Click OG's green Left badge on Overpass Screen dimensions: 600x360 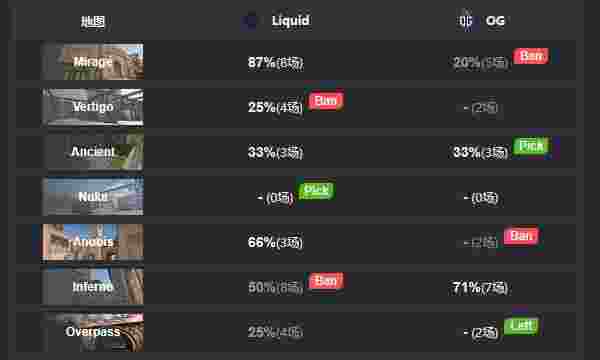(521, 326)
